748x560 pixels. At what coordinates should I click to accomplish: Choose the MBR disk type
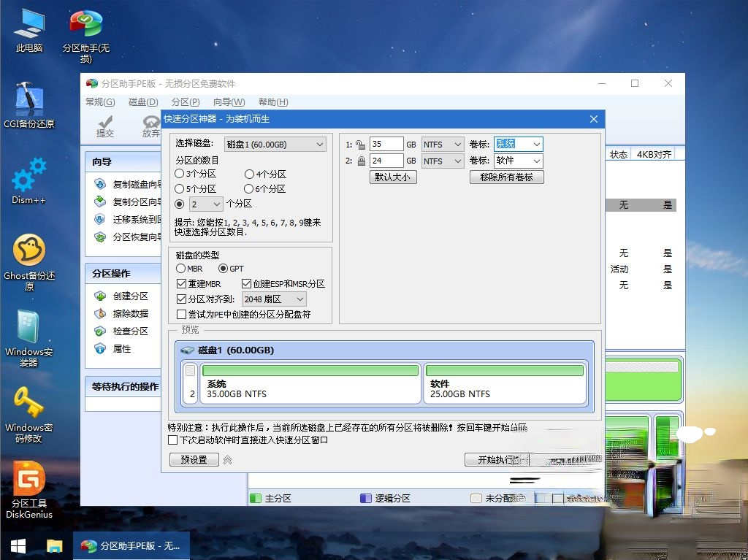coord(181,269)
